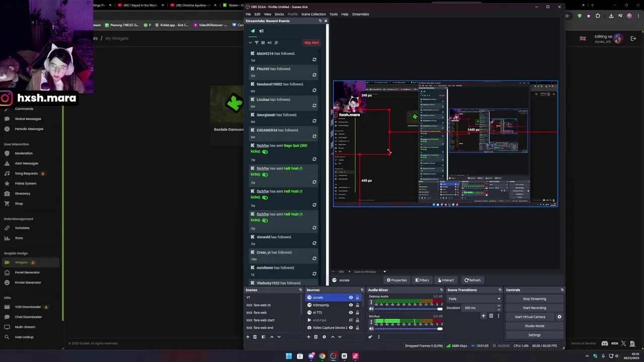The height and width of the screenshot is (362, 644).
Task: Replay the Lizukaa follow alert
Action: click(314, 106)
